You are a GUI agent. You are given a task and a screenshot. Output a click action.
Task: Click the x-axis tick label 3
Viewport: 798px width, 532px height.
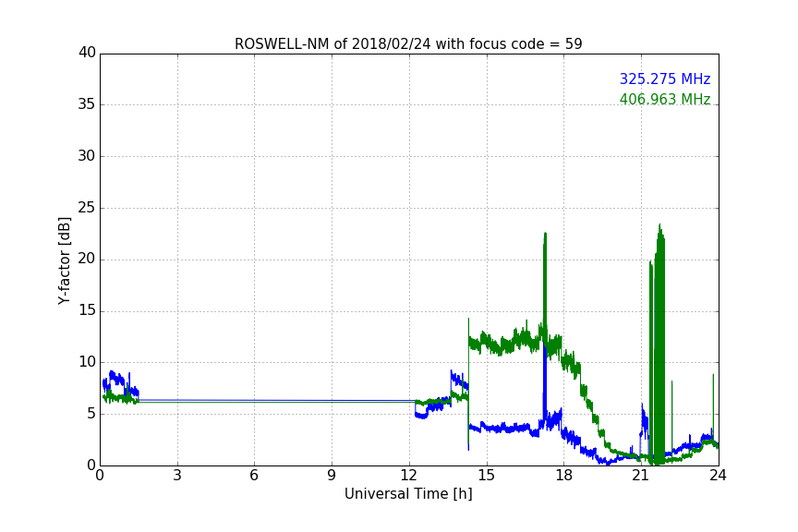coord(177,476)
